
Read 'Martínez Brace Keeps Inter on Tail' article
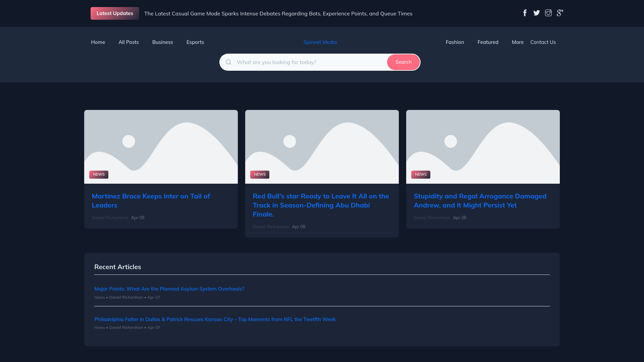[151, 201]
